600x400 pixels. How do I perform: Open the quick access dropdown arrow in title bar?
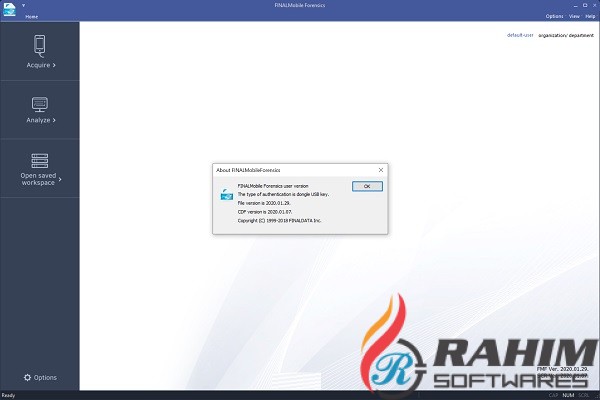23,5
